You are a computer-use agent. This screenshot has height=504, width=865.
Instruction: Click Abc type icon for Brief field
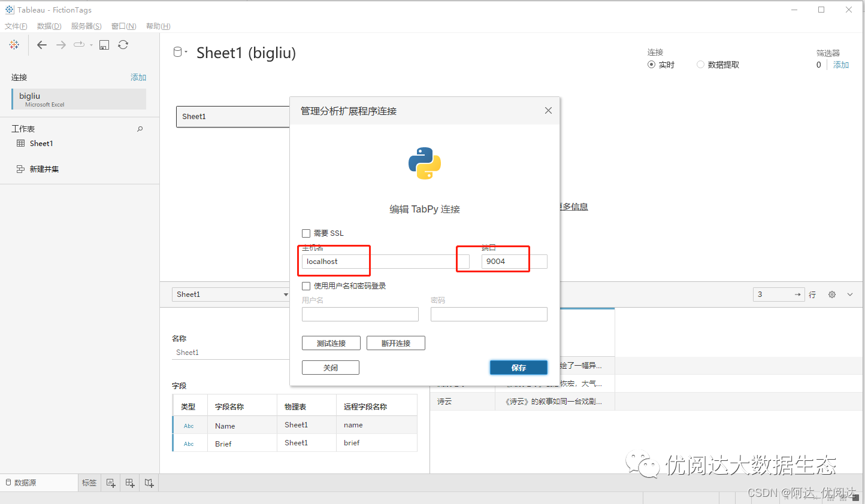coord(189,444)
